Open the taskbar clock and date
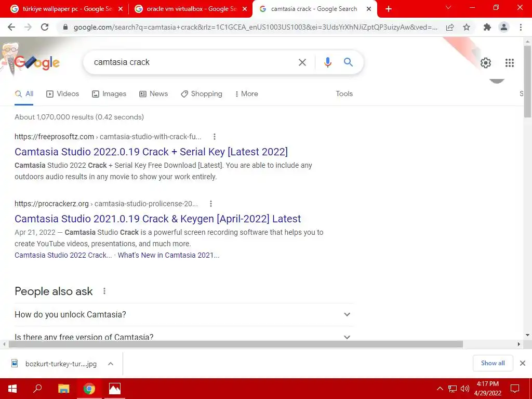532x399 pixels. (487, 389)
